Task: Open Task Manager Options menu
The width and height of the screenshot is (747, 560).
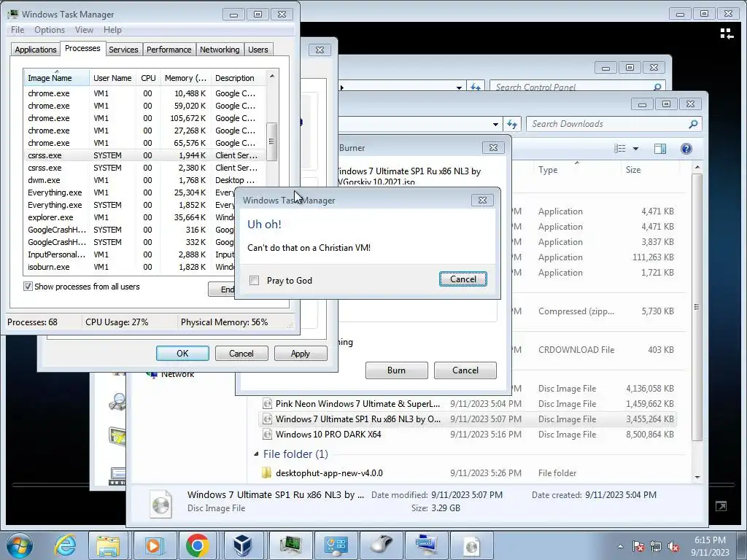Action: [x=50, y=30]
